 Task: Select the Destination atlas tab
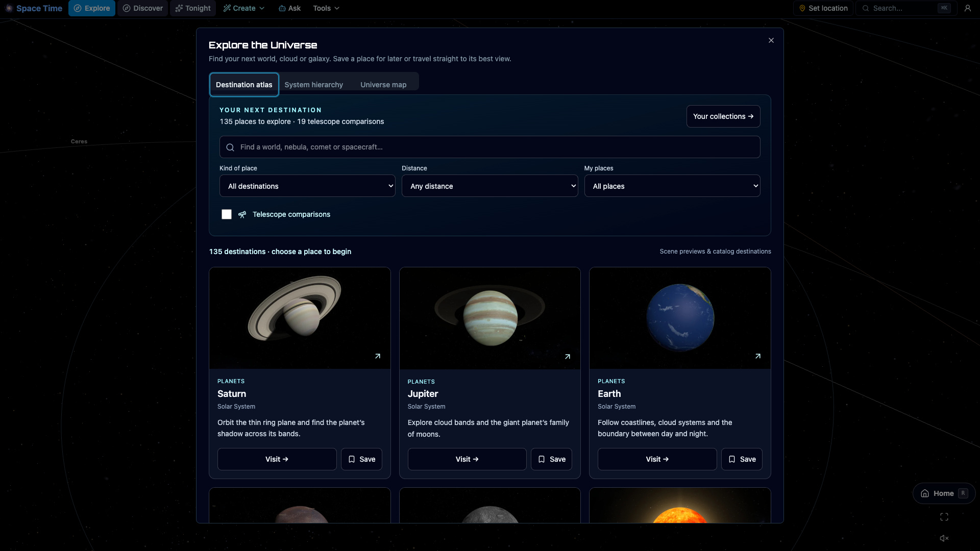click(244, 85)
